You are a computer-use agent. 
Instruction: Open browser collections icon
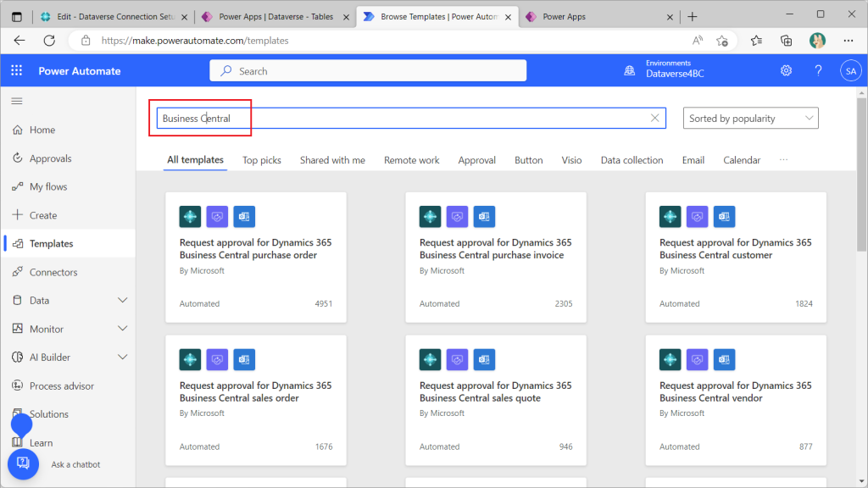pos(786,41)
